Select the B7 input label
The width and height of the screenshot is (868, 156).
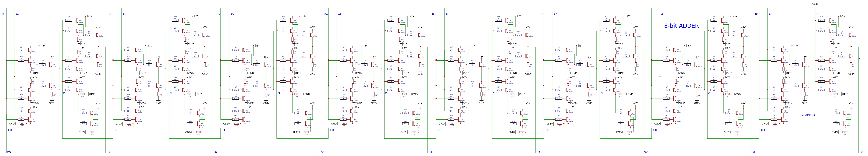(x=4, y=14)
